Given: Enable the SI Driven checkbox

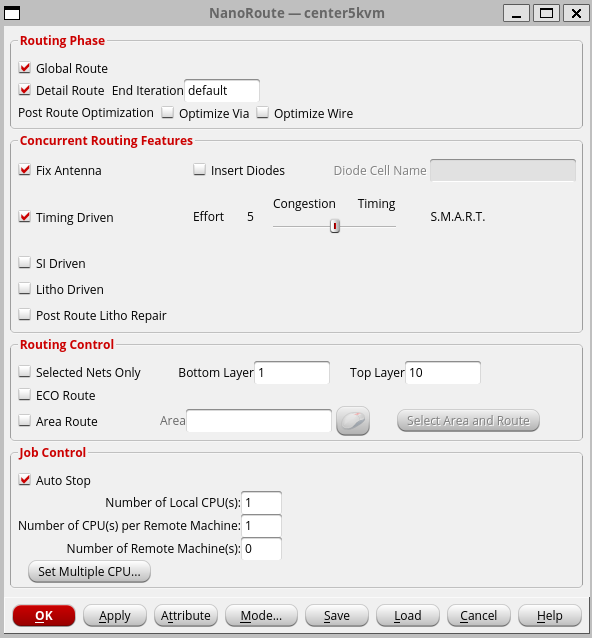Looking at the screenshot, I should [24, 263].
